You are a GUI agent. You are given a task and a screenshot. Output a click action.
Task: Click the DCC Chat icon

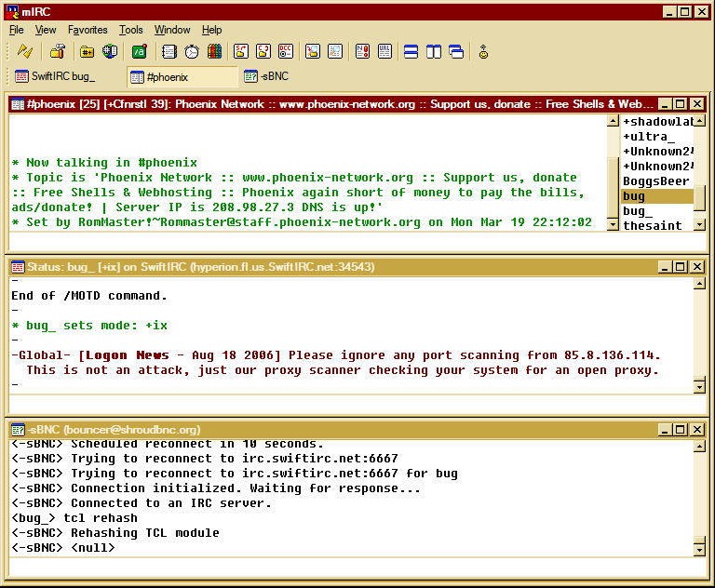[x=263, y=51]
